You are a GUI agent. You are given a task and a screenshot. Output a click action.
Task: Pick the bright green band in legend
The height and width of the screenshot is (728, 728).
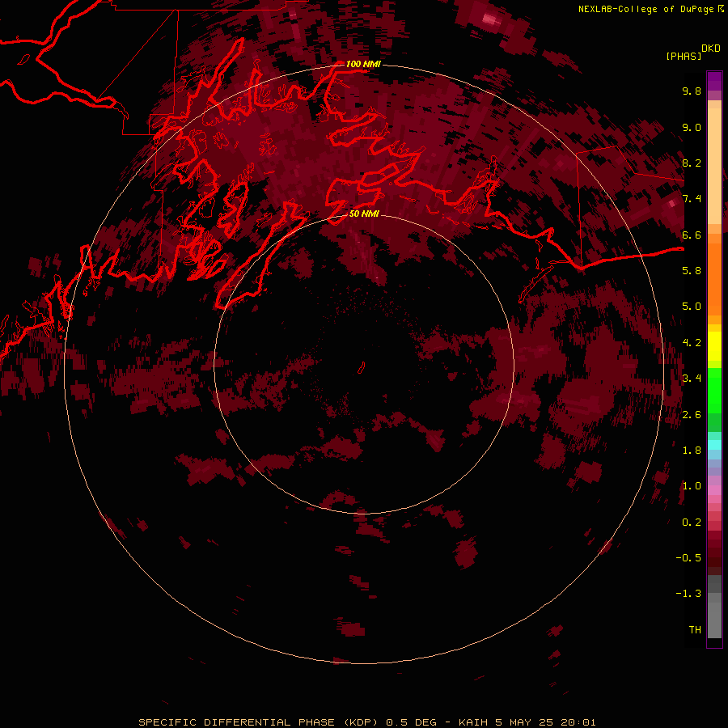click(x=714, y=391)
